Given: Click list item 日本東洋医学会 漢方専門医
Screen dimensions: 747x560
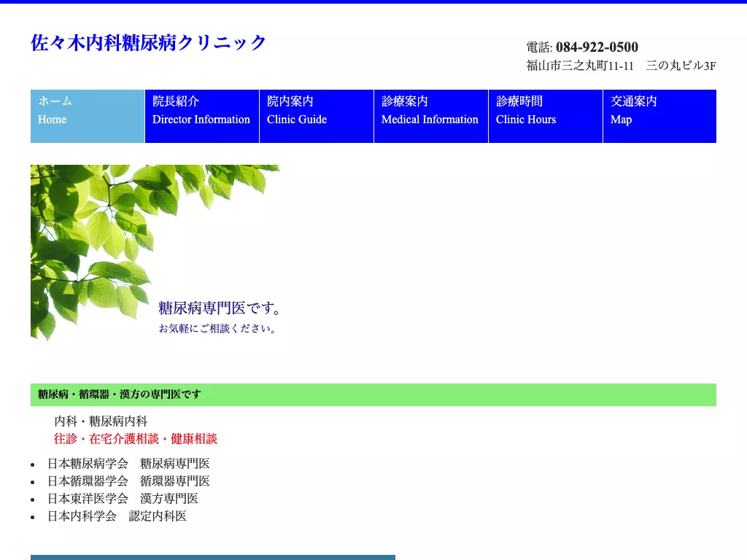Looking at the screenshot, I should pyautogui.click(x=123, y=499).
